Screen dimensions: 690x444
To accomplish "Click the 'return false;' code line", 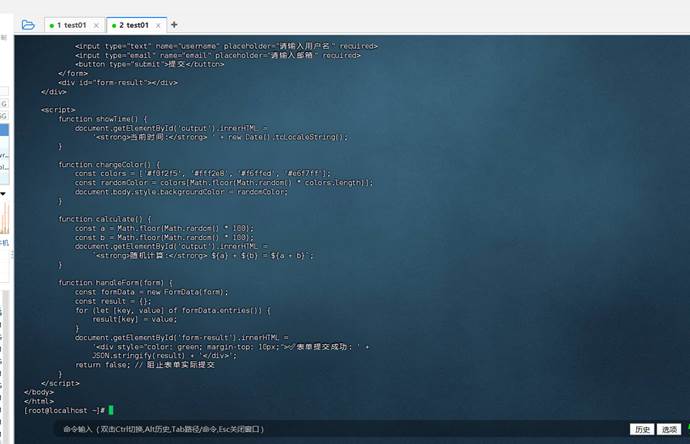I will point(145,365).
